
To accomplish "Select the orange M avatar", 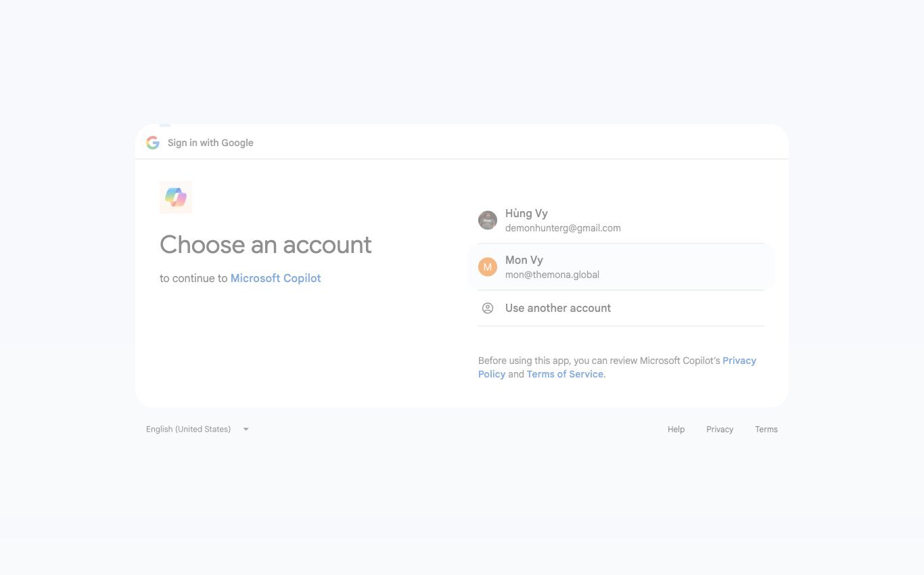I will [488, 267].
